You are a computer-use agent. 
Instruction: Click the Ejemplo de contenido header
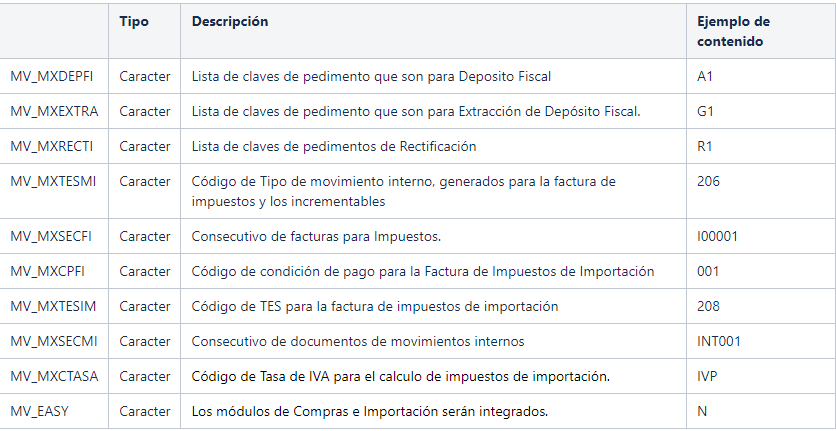(734, 31)
